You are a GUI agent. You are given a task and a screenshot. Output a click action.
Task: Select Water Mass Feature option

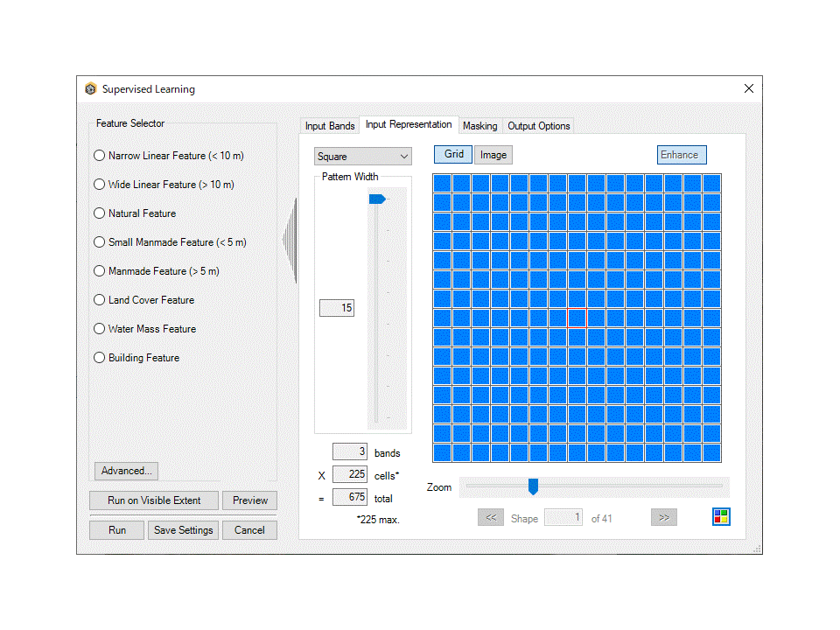(x=99, y=329)
